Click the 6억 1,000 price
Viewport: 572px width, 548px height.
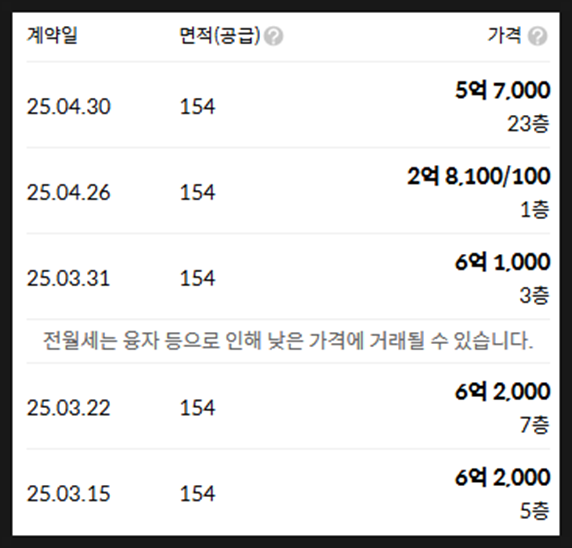[503, 262]
